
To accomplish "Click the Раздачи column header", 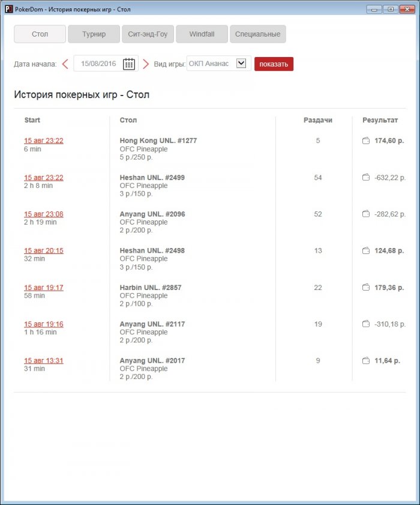I will [x=317, y=120].
